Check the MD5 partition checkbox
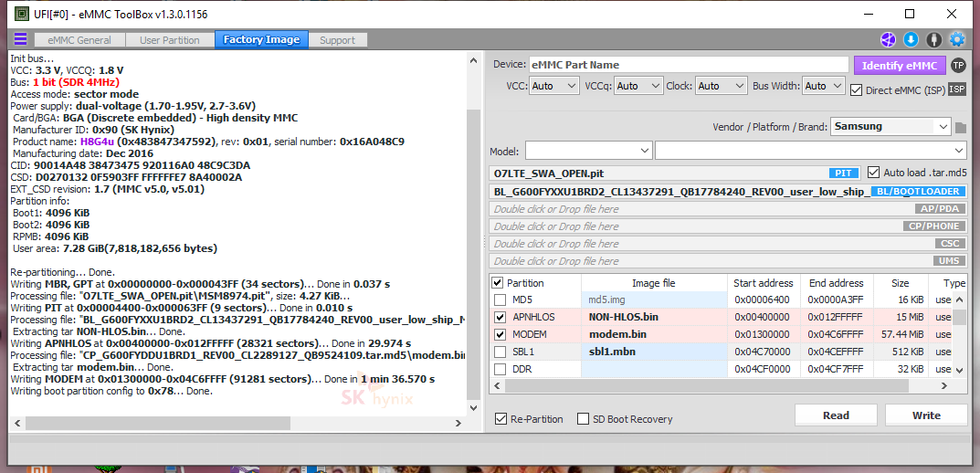 click(x=500, y=300)
